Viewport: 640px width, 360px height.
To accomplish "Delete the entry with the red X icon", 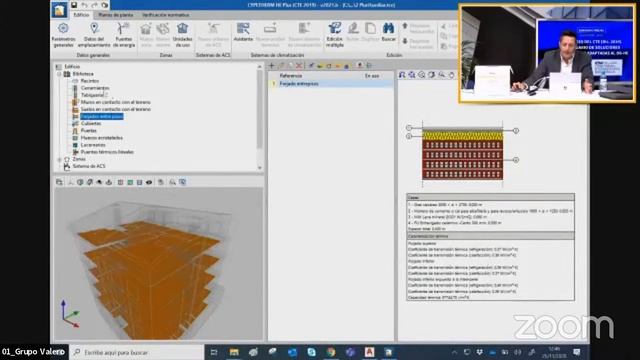I will coord(299,65).
